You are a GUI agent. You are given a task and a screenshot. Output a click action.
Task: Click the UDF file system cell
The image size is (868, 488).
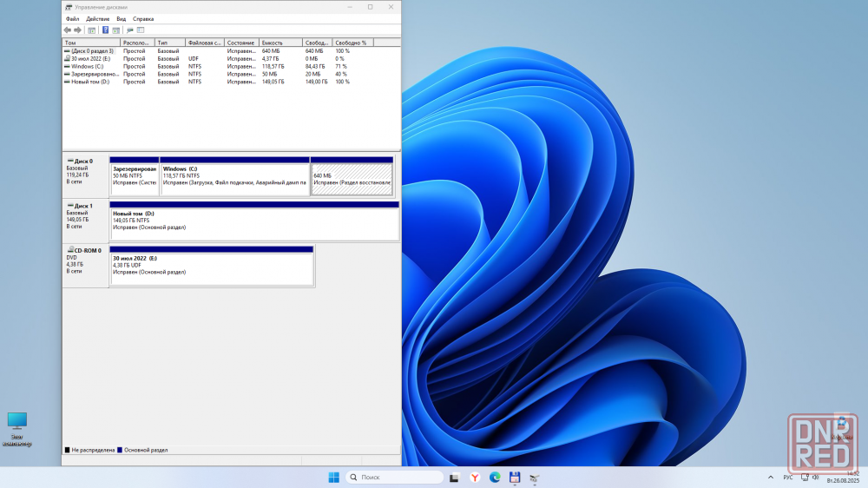(x=194, y=59)
